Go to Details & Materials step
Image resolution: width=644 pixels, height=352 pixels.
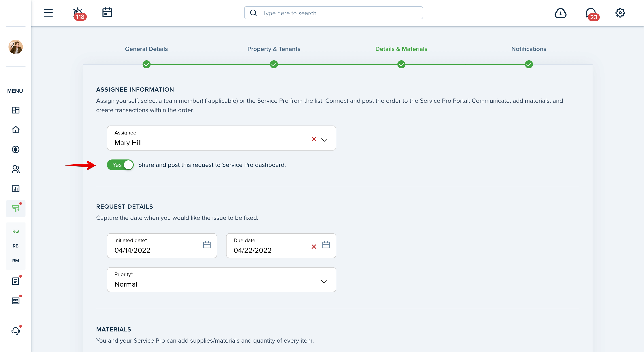click(x=401, y=49)
